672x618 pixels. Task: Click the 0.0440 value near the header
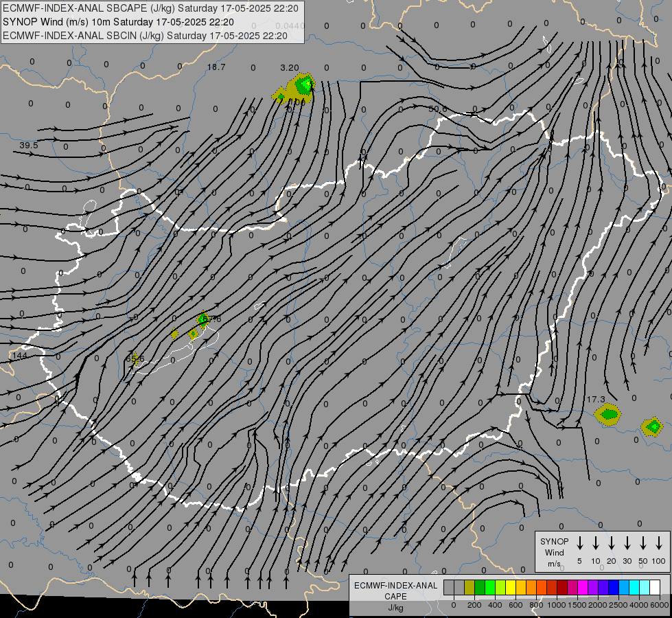(x=290, y=25)
